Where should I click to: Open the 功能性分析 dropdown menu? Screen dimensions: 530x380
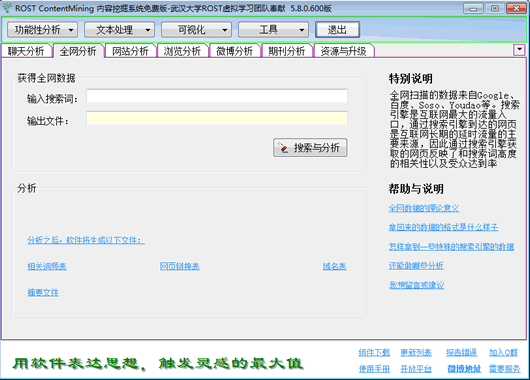coord(43,30)
